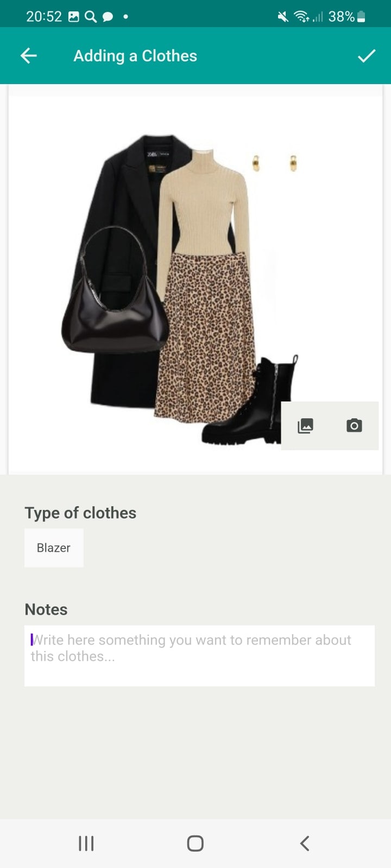The height and width of the screenshot is (868, 391).
Task: Tap the picture notification icon
Action: tap(74, 17)
